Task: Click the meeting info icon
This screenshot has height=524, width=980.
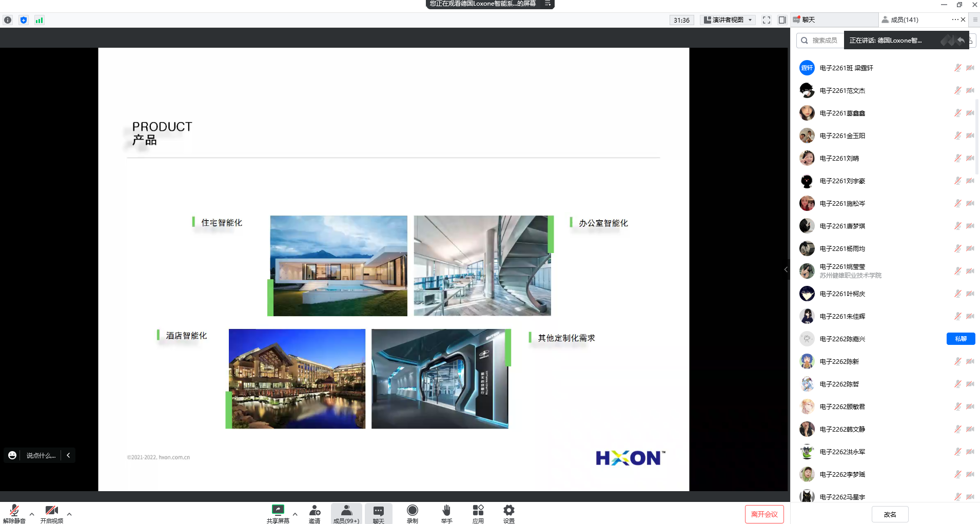Action: click(x=8, y=20)
